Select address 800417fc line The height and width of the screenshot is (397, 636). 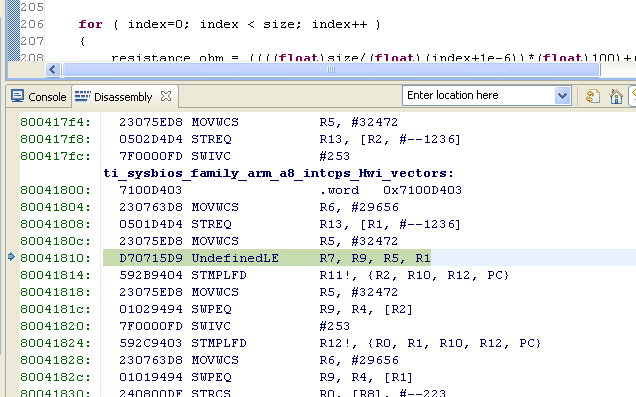[56, 156]
